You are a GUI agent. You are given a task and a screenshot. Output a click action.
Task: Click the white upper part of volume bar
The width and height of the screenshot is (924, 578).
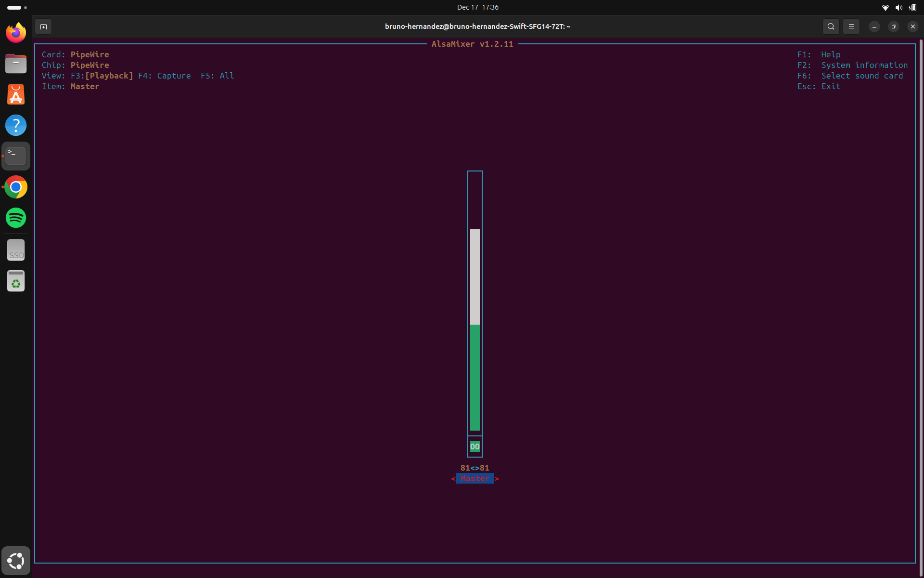click(475, 277)
